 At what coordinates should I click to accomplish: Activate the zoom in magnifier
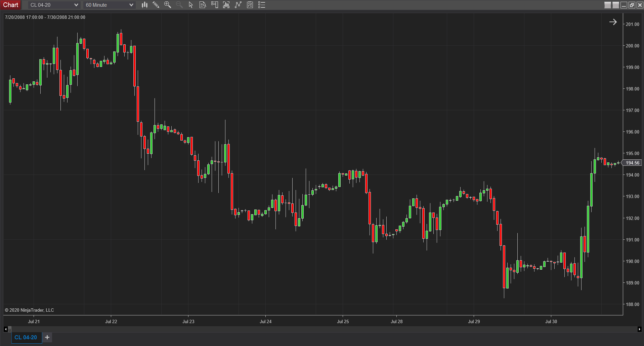click(x=167, y=5)
